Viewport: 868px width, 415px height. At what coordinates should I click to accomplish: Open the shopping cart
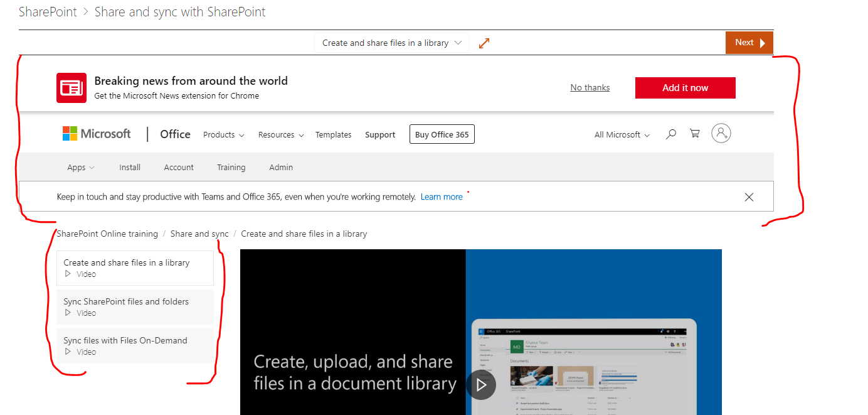point(694,134)
